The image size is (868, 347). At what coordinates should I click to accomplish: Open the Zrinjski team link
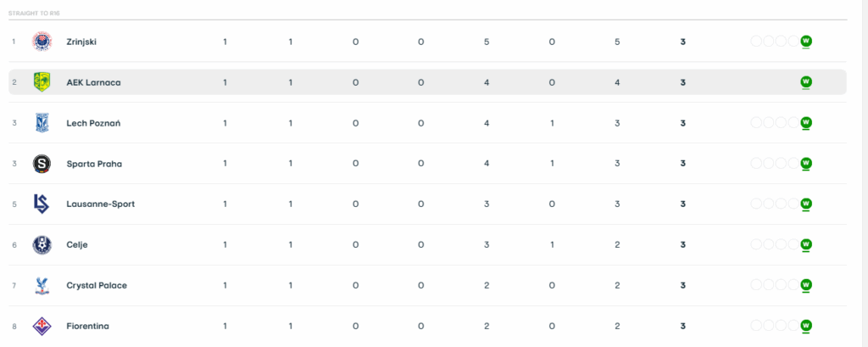[82, 42]
